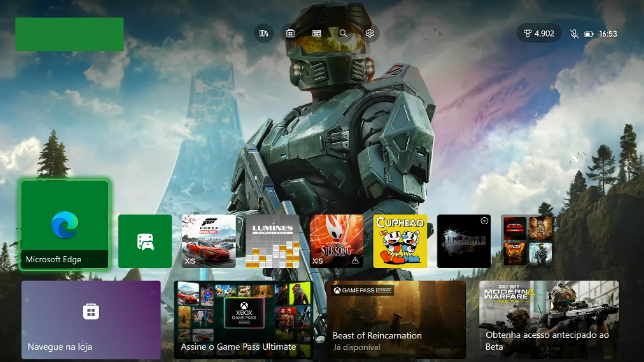Open the Assine o Game Pass Ultimate card

[243, 320]
